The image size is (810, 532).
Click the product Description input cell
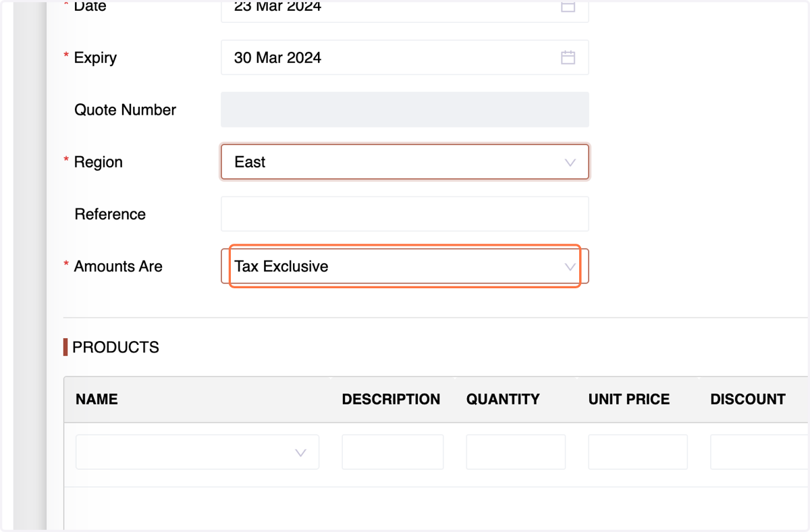click(x=392, y=452)
